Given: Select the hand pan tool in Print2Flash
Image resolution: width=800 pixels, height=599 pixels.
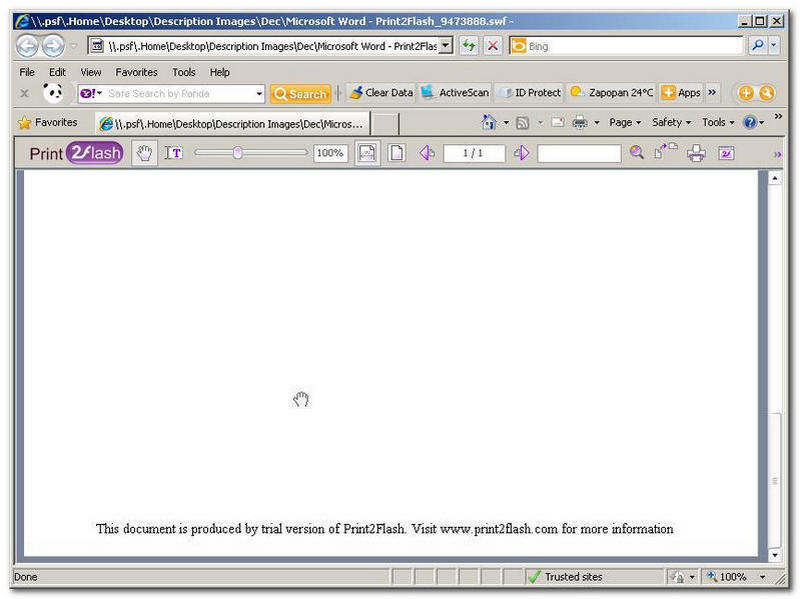Looking at the screenshot, I should click(144, 153).
